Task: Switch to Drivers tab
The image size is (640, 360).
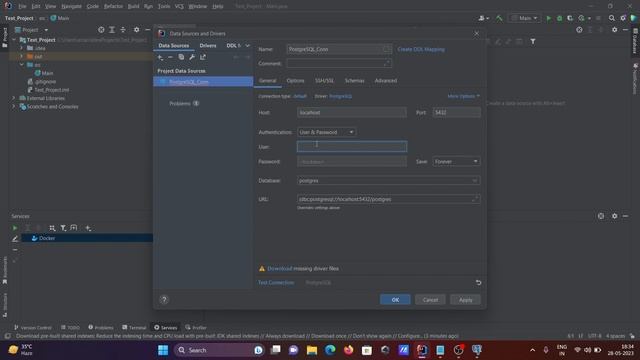Action: 208,46
